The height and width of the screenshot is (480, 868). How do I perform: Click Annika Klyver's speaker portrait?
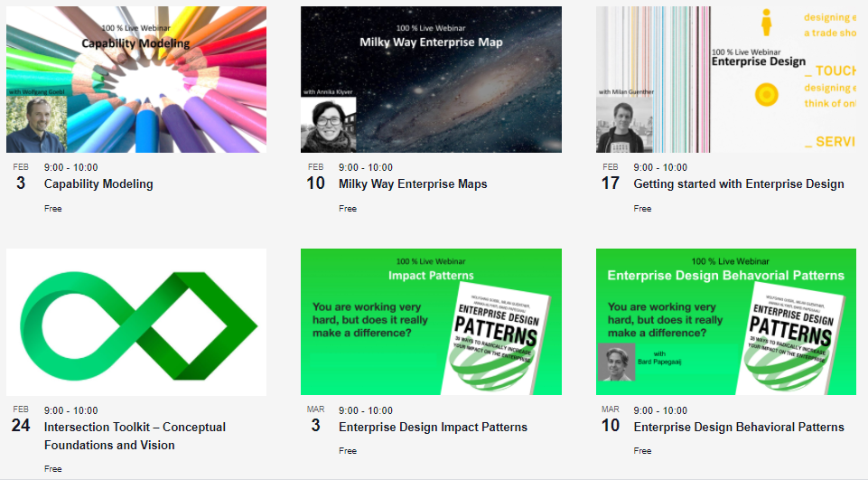(x=328, y=125)
